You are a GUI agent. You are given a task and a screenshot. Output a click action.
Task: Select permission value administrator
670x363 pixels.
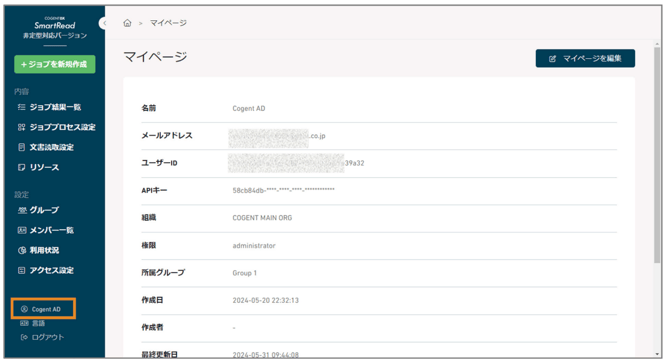[x=254, y=246]
